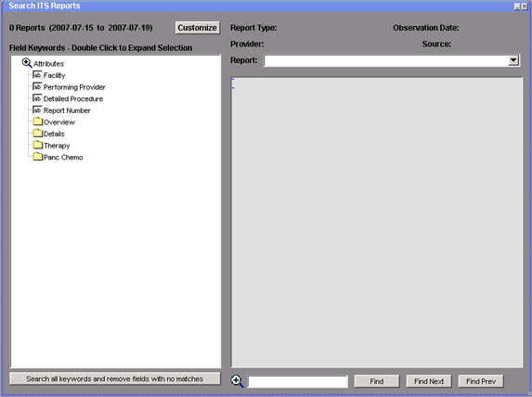Click the Performing Provider field icon
The height and width of the screenshot is (397, 532).
coord(37,87)
